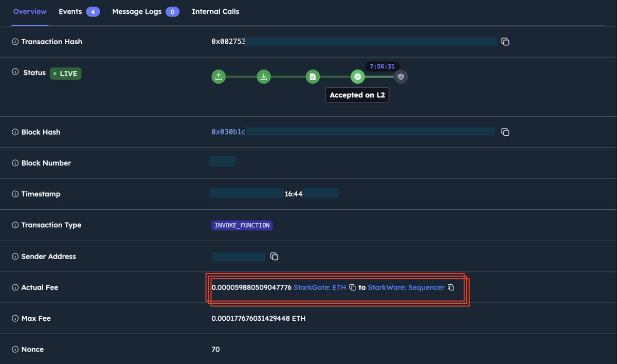Click the download status step icon
This screenshot has height=364, width=617.
[x=264, y=77]
